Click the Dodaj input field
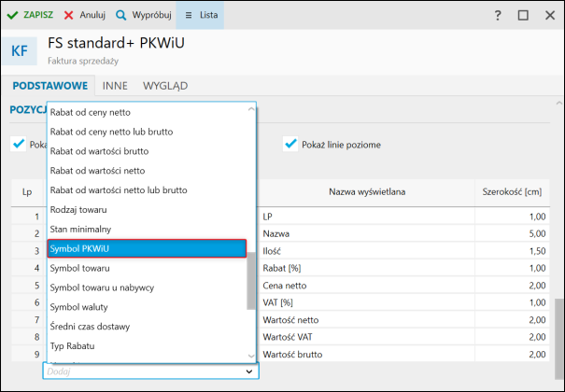 (140, 371)
